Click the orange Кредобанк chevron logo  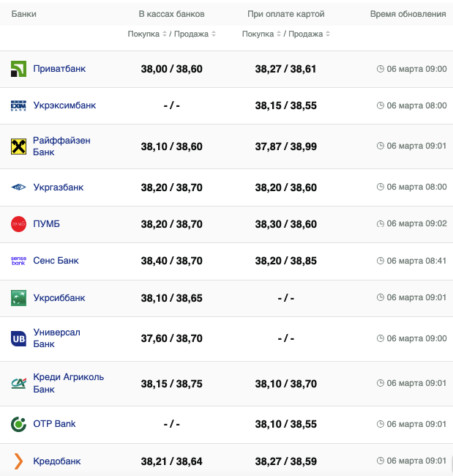(18, 461)
